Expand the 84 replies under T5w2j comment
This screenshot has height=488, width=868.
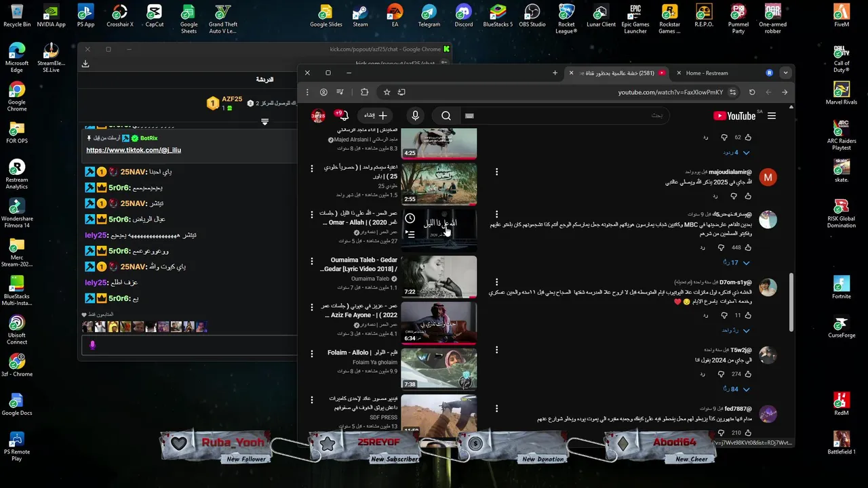tap(735, 389)
